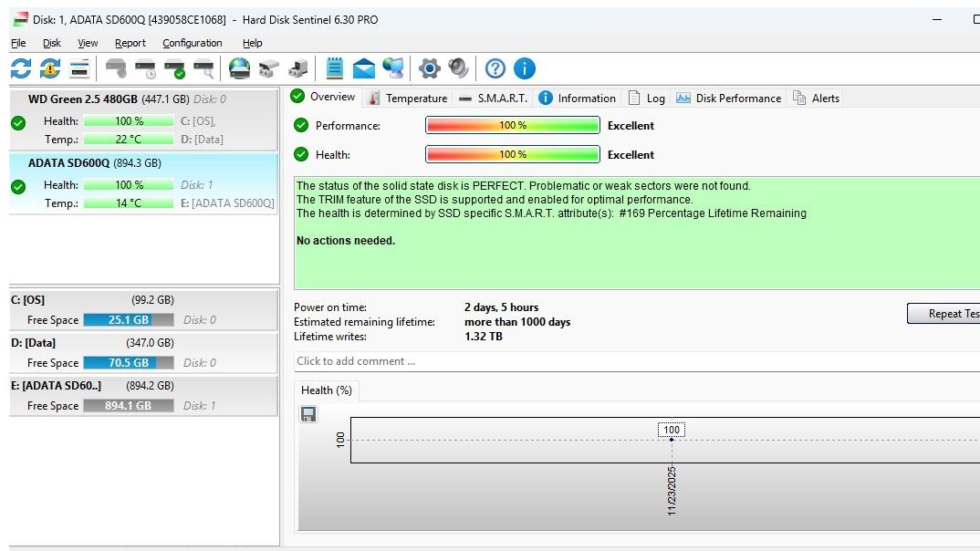Click the blue envelope email icon
The height and width of the screenshot is (551, 980).
pyautogui.click(x=364, y=68)
